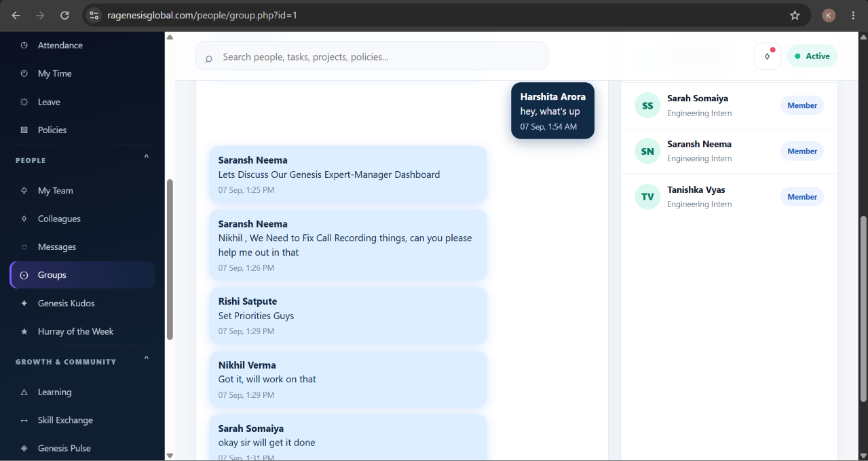Click the Hurray of the Week star icon
The image size is (868, 461).
point(24,331)
